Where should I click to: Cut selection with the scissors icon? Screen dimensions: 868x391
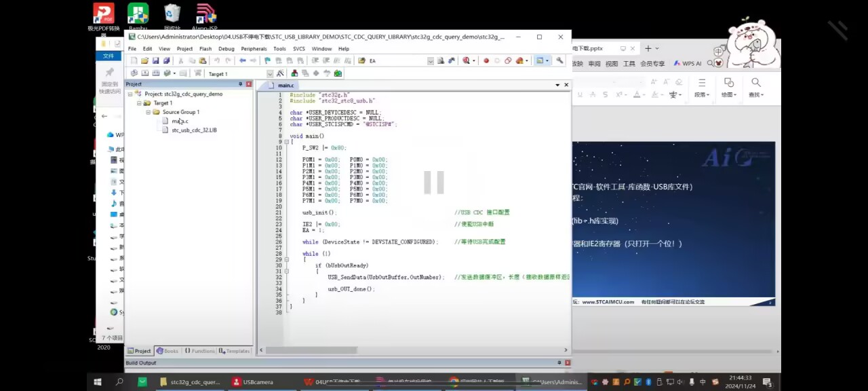180,60
